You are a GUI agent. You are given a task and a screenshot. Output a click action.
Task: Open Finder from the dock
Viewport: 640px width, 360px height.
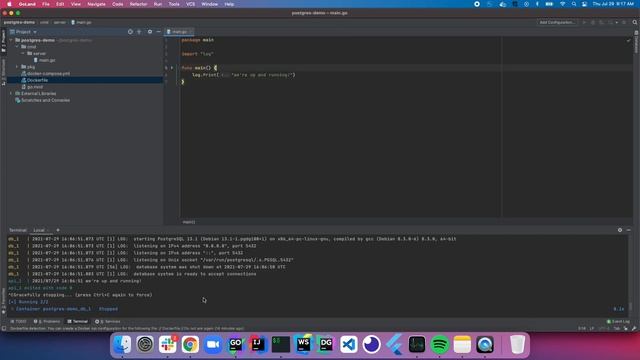click(x=122, y=345)
